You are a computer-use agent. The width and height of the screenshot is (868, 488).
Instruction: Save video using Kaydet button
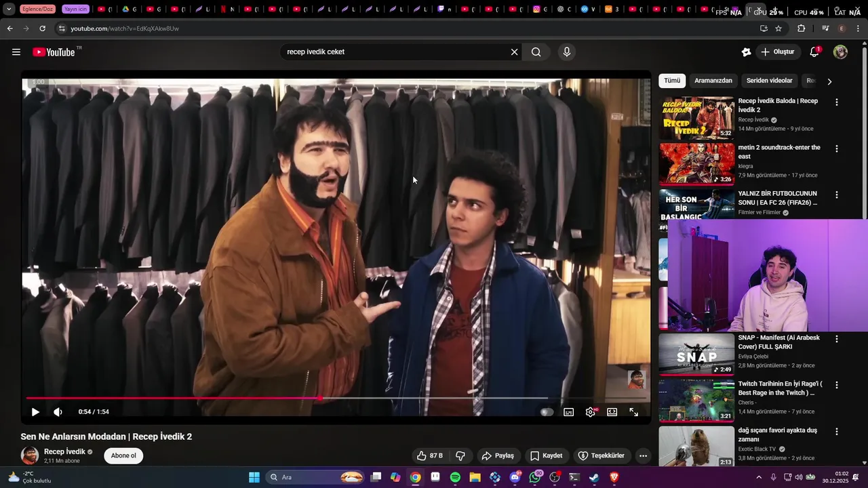click(547, 455)
